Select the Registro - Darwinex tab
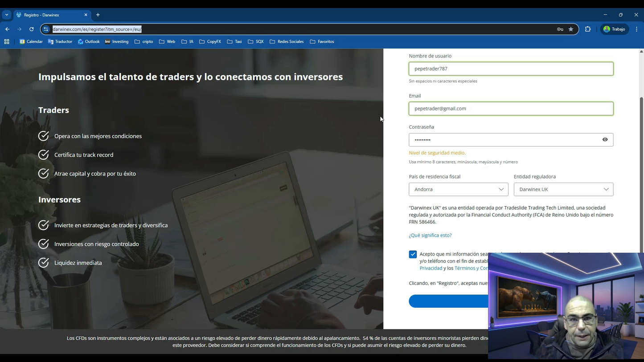The image size is (644, 362). [x=52, y=15]
